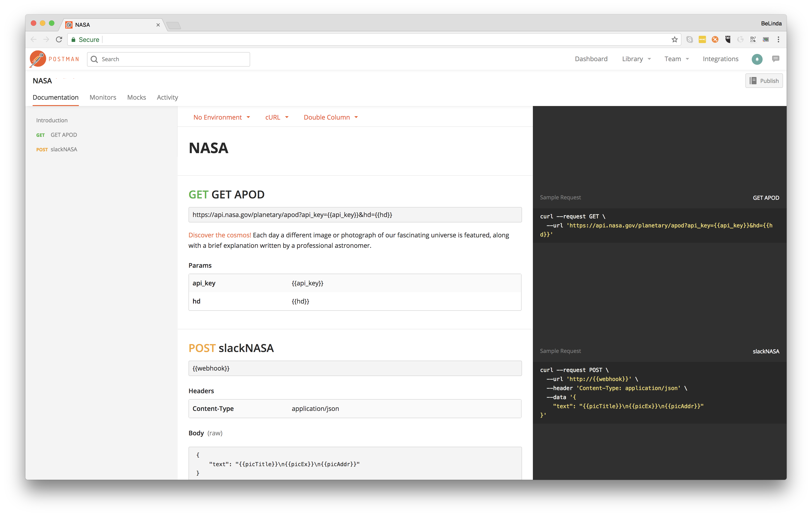Click the cast screen extension icon
The width and height of the screenshot is (812, 516).
tap(766, 39)
